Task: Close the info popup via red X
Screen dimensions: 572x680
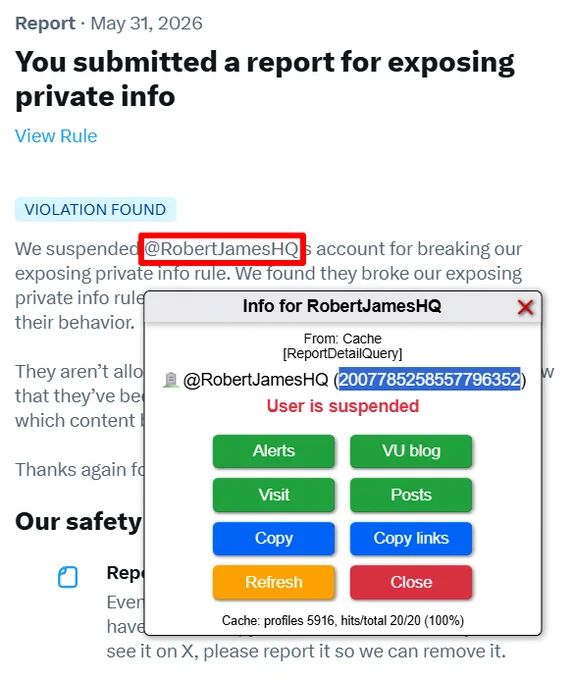Action: click(x=525, y=307)
